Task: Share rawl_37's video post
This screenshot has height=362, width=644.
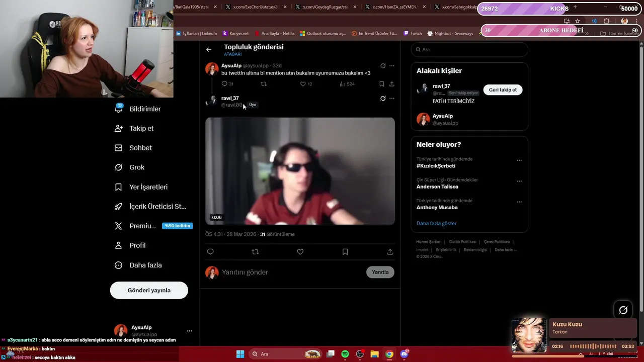Action: coord(390,252)
